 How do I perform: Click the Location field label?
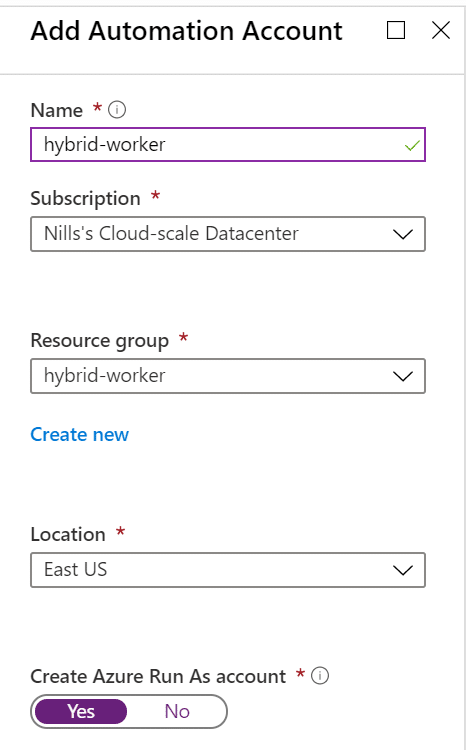coord(68,534)
